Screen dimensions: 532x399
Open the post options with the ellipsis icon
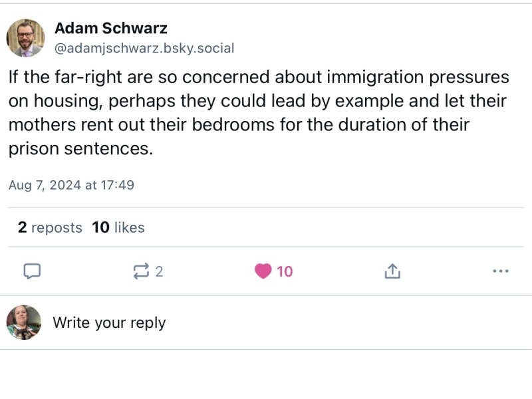(501, 271)
